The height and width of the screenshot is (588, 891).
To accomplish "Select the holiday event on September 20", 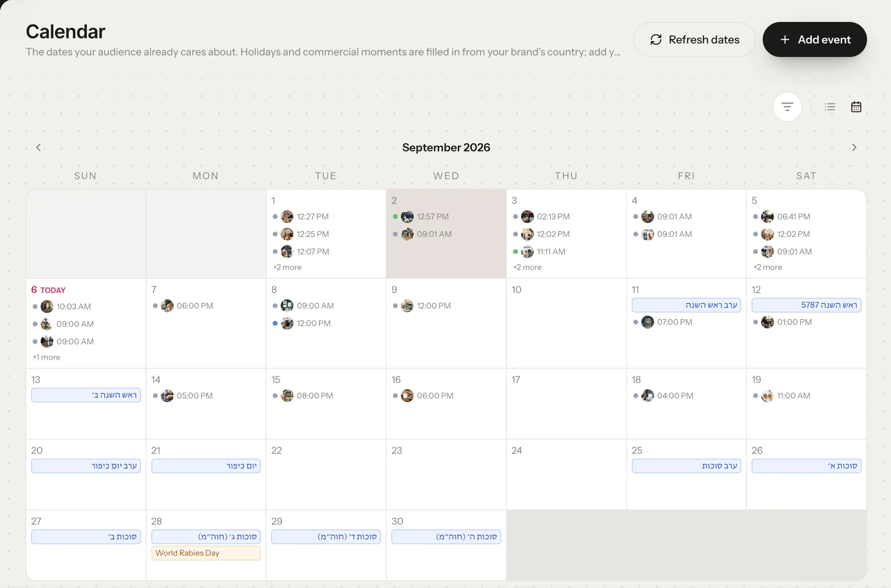I will pos(86,465).
